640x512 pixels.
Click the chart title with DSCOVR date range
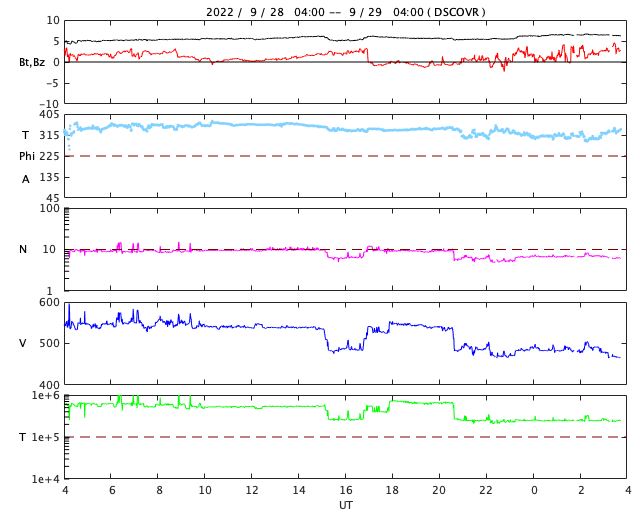pos(345,12)
